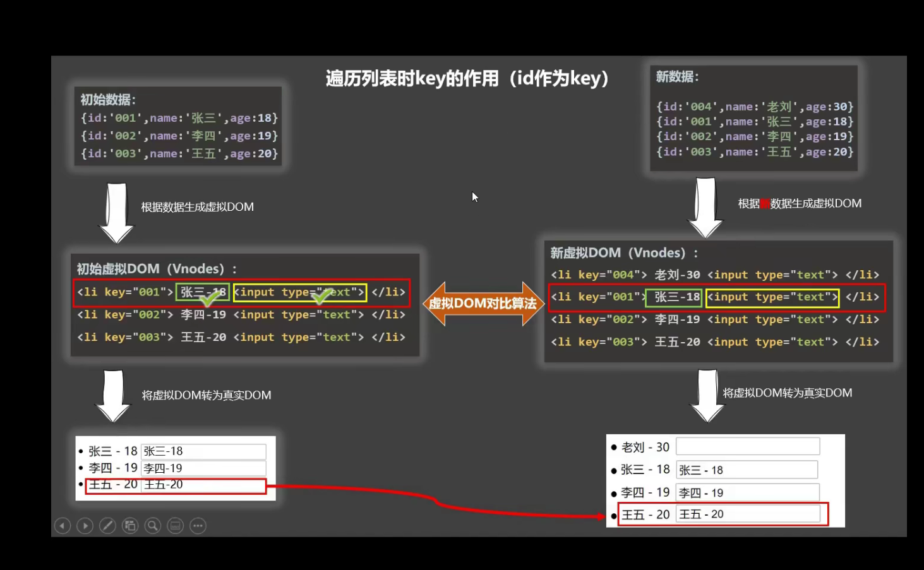The width and height of the screenshot is (924, 570).
Task: Click the empty input beside 老刘 - 30
Action: 747,447
